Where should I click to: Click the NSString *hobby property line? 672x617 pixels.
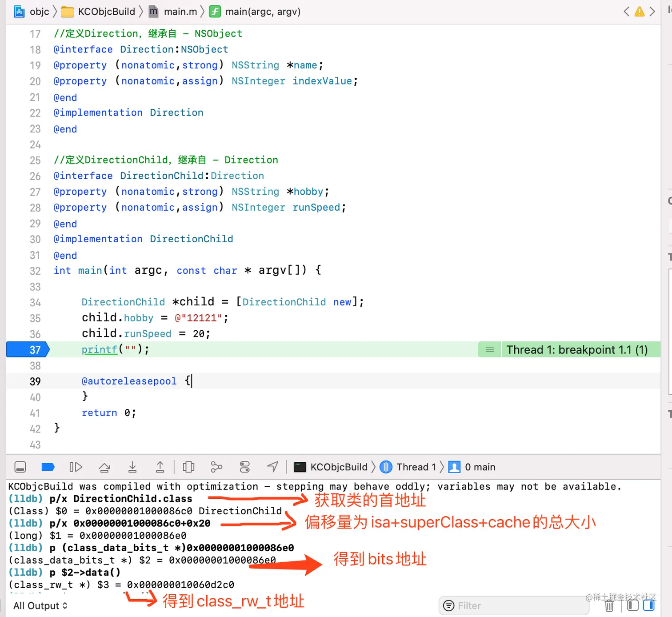(x=191, y=192)
